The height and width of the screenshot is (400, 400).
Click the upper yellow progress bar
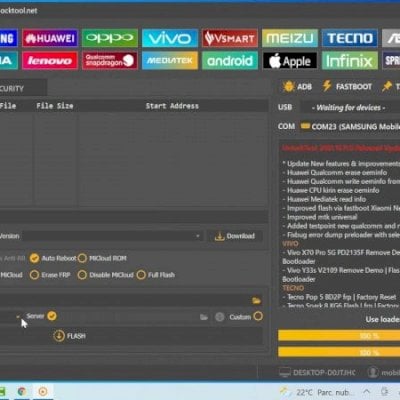(339, 336)
